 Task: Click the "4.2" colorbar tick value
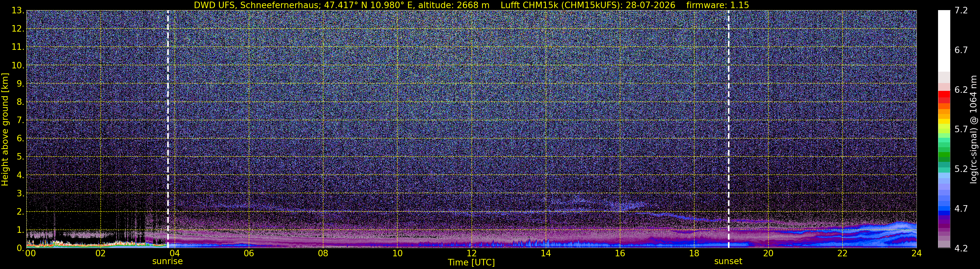[961, 248]
